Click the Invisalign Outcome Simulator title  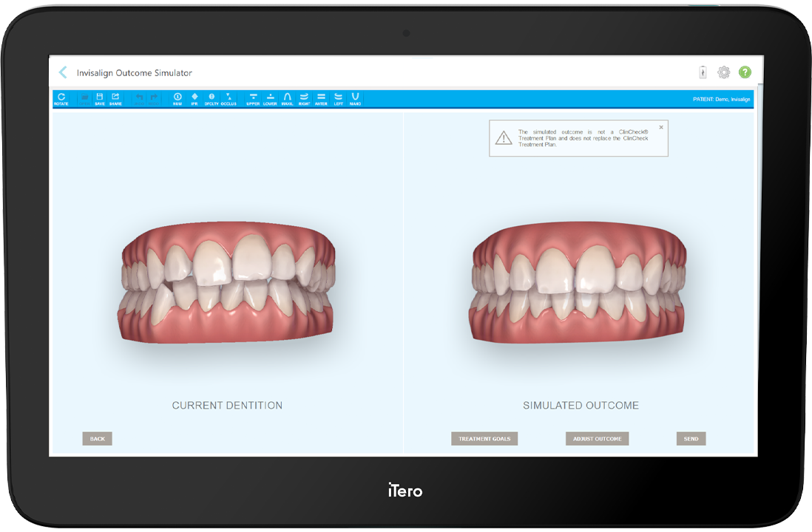coord(134,73)
